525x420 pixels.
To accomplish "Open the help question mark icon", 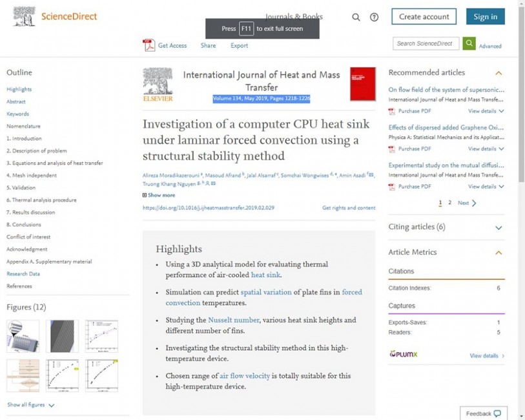I will 374,17.
